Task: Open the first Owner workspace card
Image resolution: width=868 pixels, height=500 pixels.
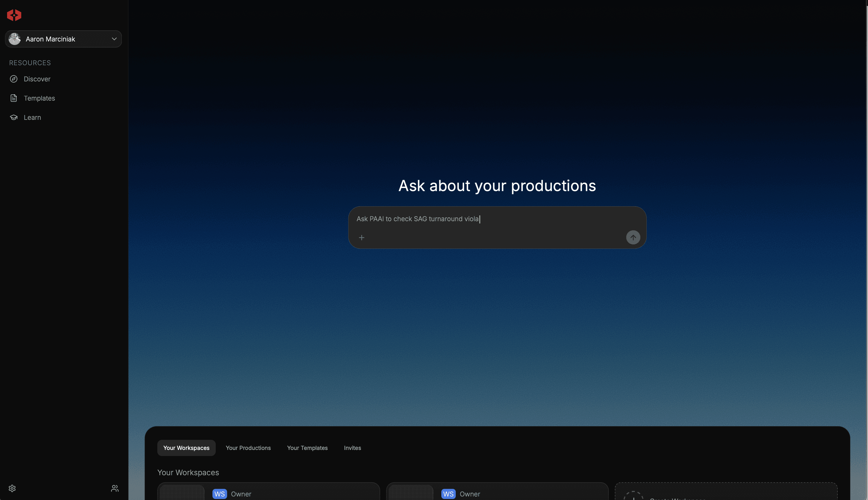Action: coord(268,492)
